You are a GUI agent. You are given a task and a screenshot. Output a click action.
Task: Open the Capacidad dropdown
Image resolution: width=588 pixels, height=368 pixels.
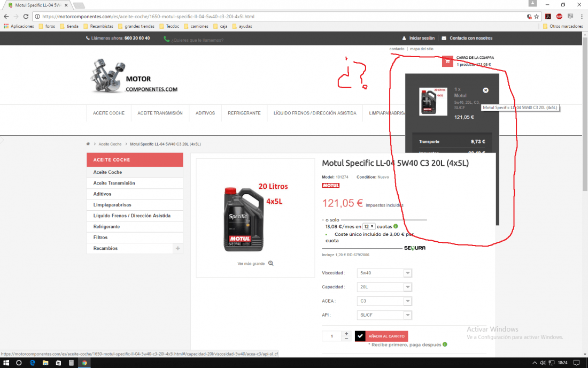384,287
